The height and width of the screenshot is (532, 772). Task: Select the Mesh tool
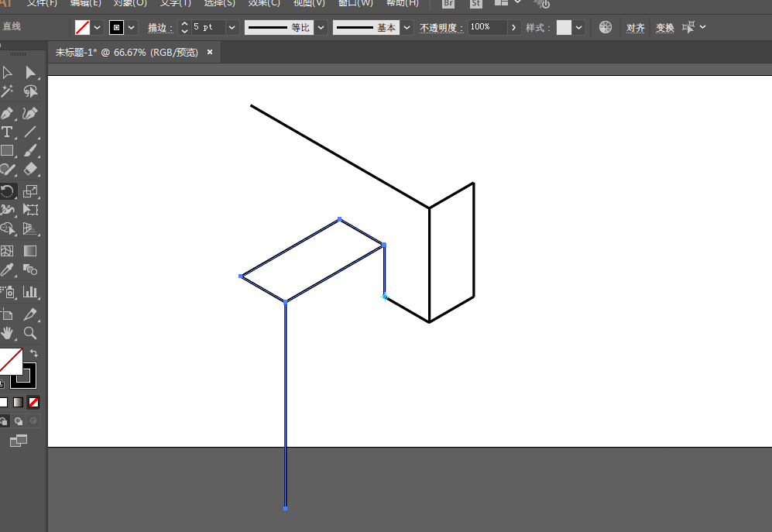(8, 251)
